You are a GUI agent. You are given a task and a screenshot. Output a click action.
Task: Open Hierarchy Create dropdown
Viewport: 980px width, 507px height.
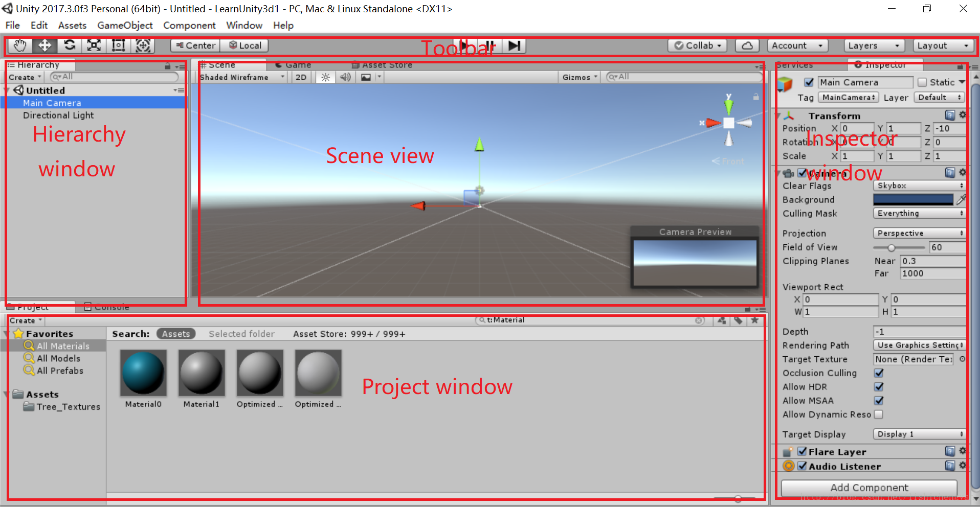pyautogui.click(x=25, y=77)
